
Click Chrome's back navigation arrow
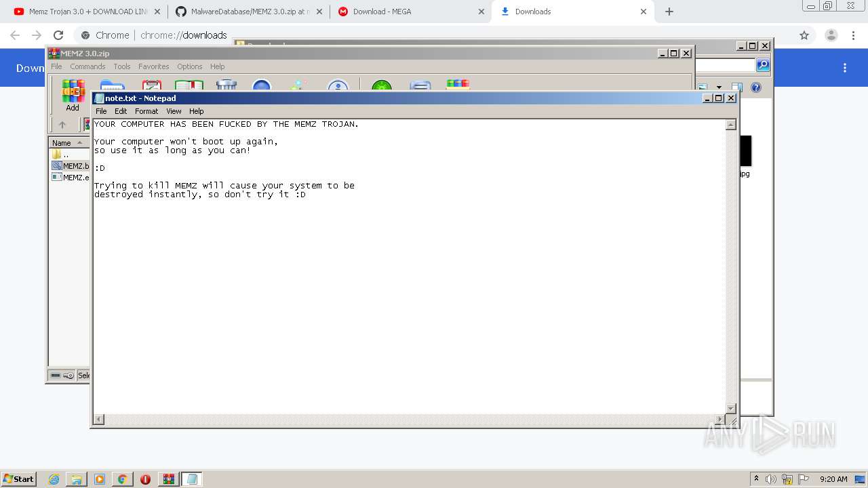tap(15, 35)
